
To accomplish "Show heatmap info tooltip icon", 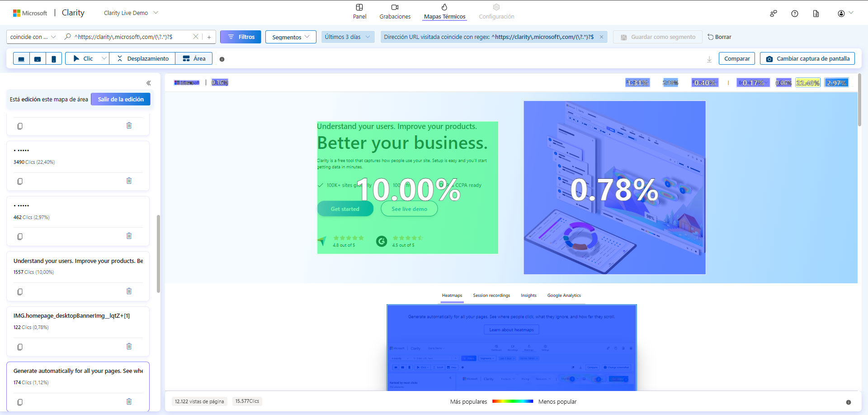I will pyautogui.click(x=222, y=59).
